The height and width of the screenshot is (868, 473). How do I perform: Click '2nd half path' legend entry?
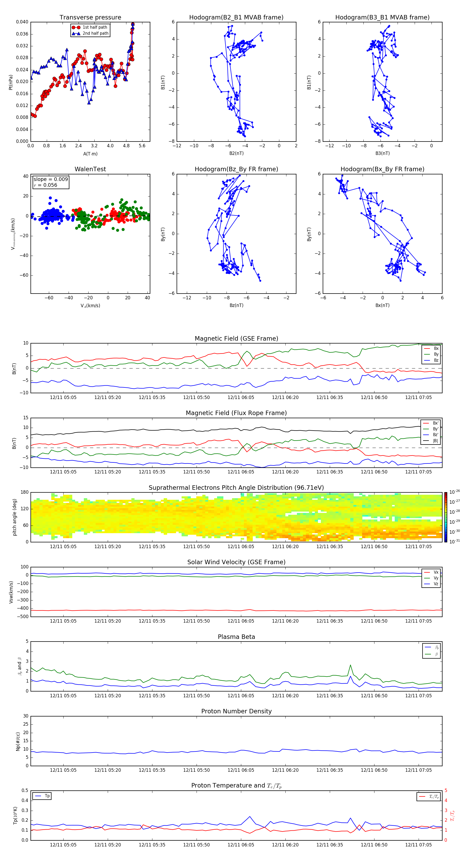[90, 33]
